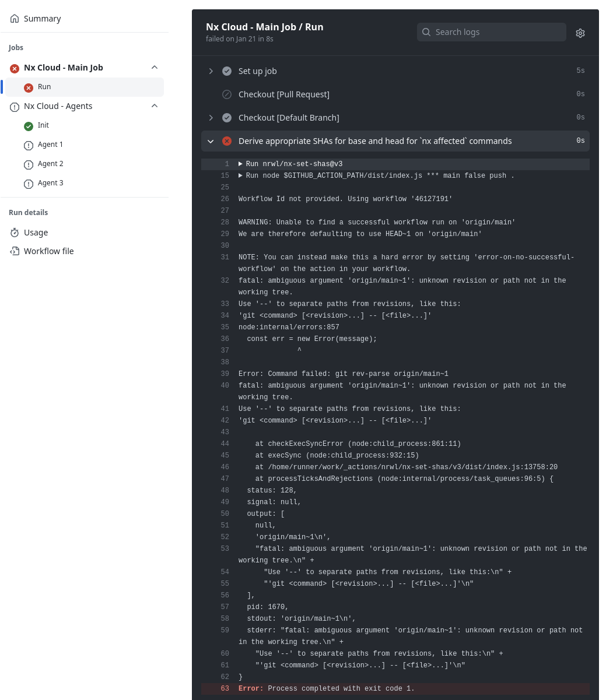This screenshot has height=700, width=613.
Task: Click the log settings gear icon
Action: (580, 33)
